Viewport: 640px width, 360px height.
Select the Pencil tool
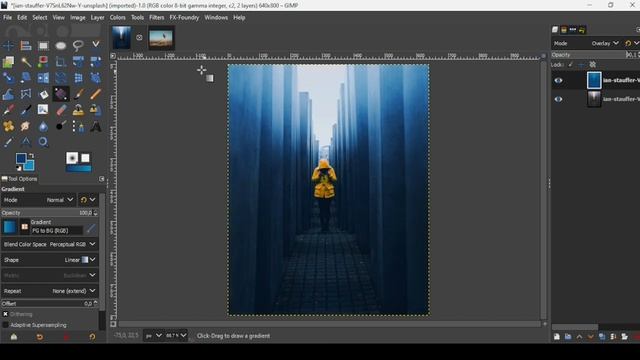click(96, 94)
